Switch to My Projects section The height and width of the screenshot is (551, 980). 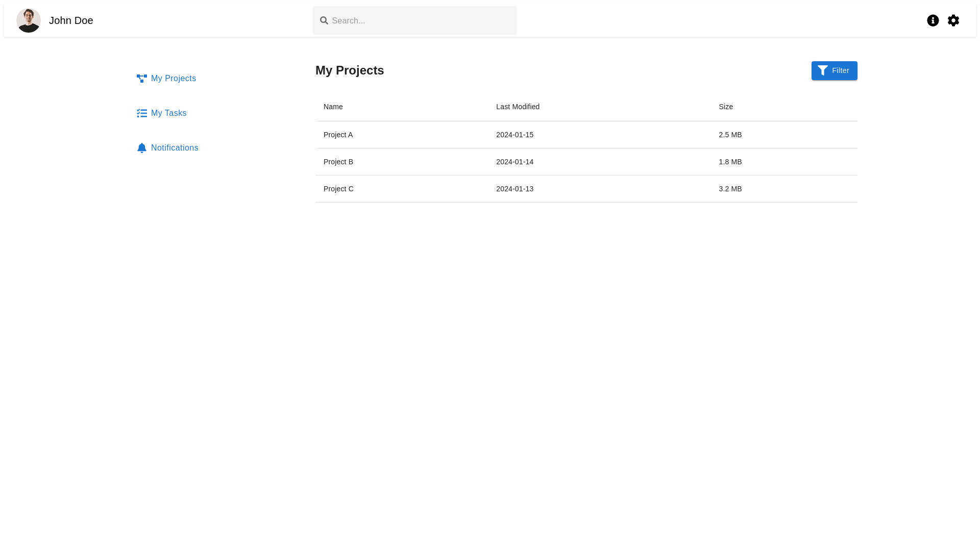point(174,79)
